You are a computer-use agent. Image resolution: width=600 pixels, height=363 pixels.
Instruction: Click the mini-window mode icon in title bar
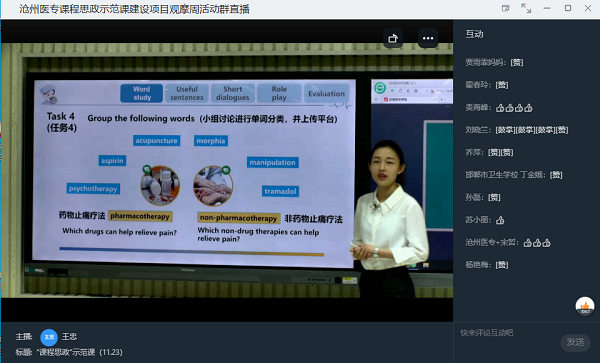pyautogui.click(x=506, y=8)
